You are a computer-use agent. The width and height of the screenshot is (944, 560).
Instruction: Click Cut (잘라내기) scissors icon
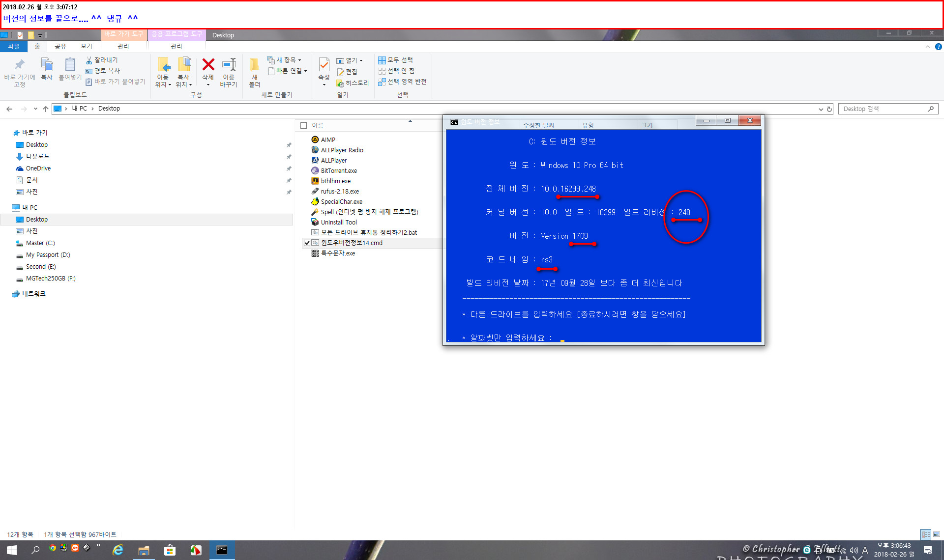(x=102, y=60)
